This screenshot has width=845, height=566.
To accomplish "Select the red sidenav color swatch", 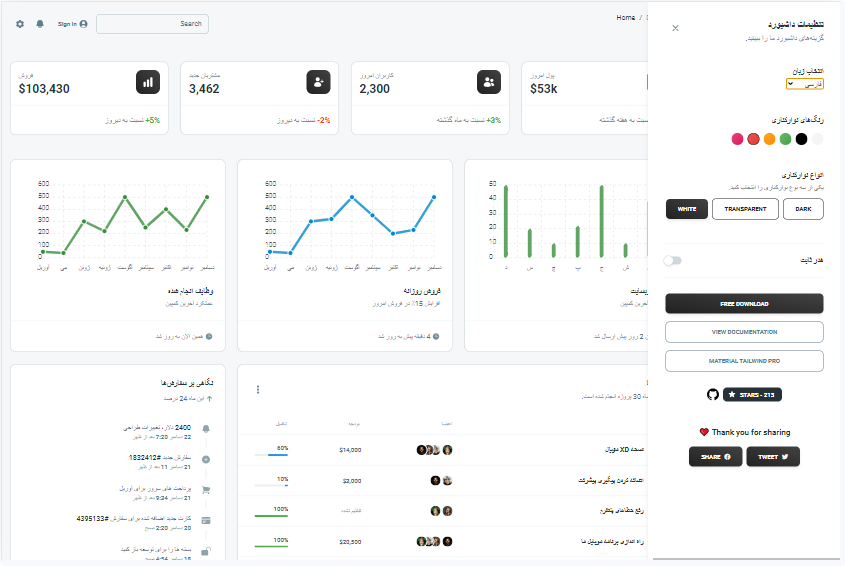I will [753, 139].
